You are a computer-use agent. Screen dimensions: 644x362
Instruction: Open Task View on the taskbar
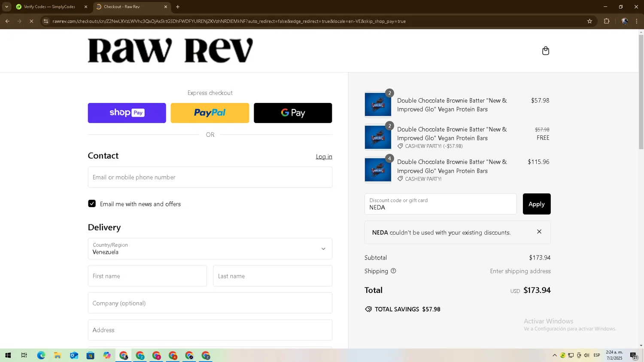click(x=24, y=356)
